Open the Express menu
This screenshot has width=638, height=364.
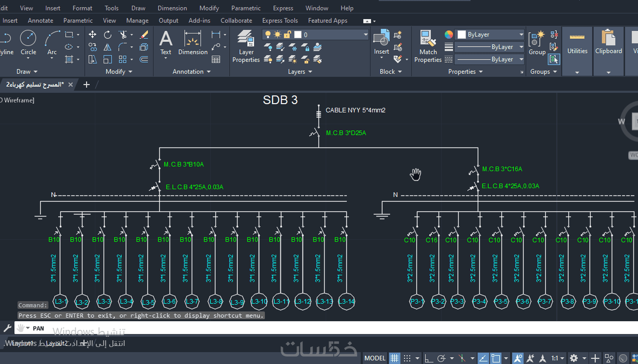283,8
